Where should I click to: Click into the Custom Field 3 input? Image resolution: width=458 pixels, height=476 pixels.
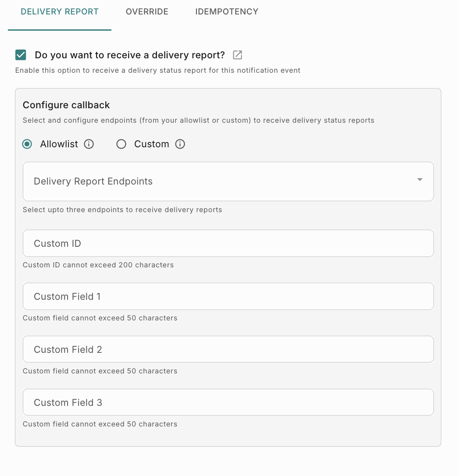(x=228, y=403)
